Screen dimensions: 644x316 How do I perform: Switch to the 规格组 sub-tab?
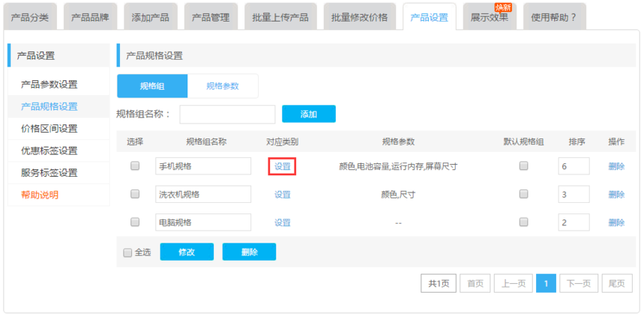(152, 86)
